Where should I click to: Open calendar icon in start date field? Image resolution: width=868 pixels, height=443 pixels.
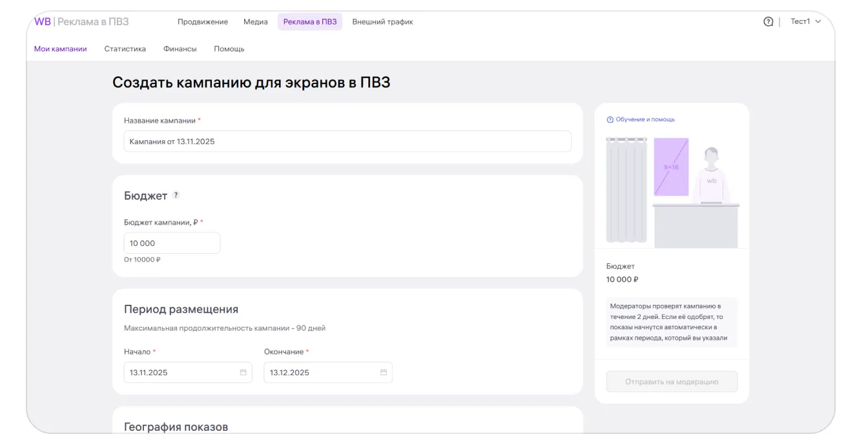pyautogui.click(x=243, y=373)
